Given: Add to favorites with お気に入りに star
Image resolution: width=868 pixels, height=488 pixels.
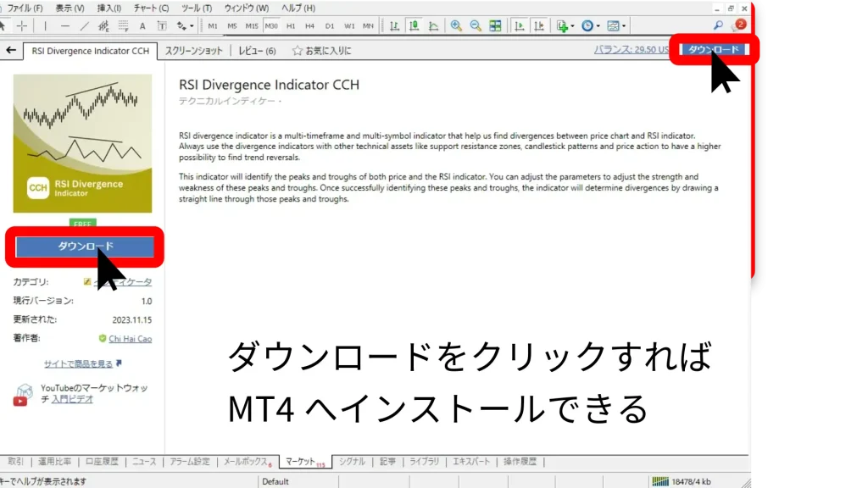Looking at the screenshot, I should tap(321, 51).
